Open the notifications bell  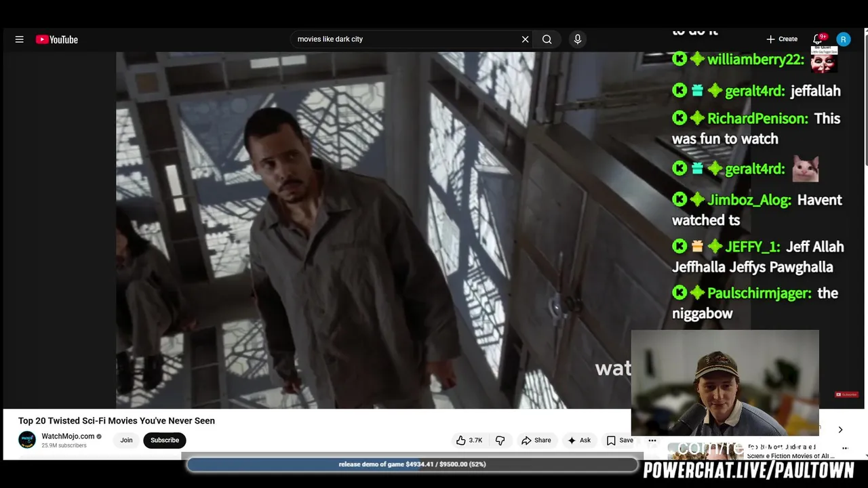click(x=818, y=39)
